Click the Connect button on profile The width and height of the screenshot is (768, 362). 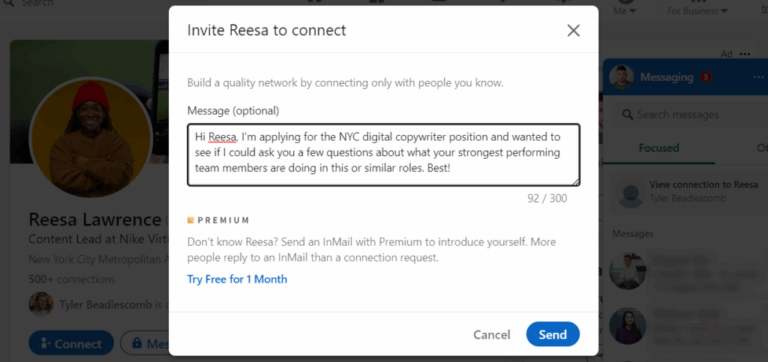71,343
